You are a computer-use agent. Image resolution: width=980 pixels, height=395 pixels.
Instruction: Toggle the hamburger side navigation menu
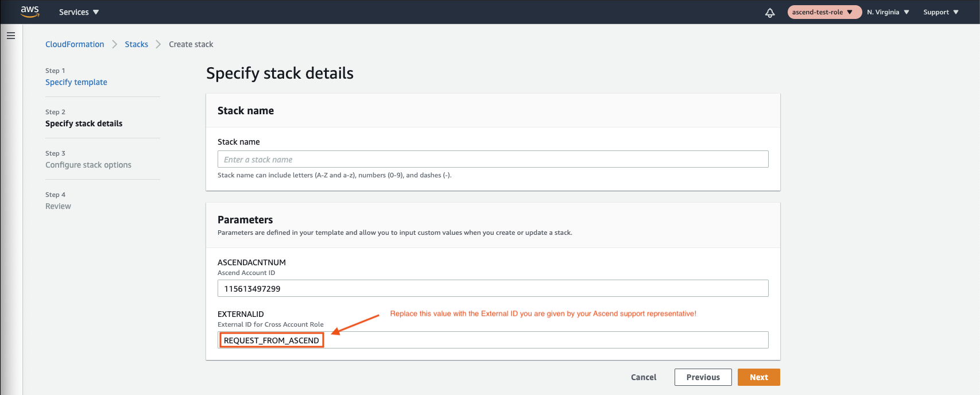pyautogui.click(x=11, y=36)
